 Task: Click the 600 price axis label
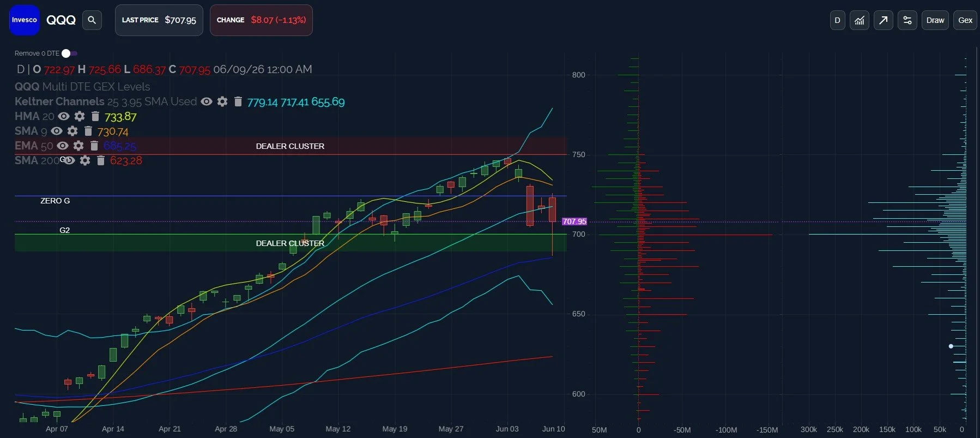578,394
